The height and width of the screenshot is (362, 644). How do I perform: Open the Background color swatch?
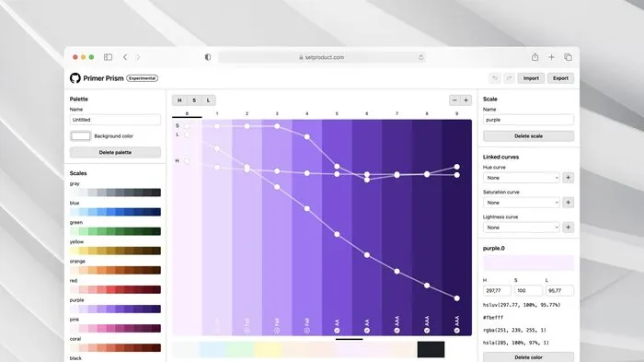[81, 135]
